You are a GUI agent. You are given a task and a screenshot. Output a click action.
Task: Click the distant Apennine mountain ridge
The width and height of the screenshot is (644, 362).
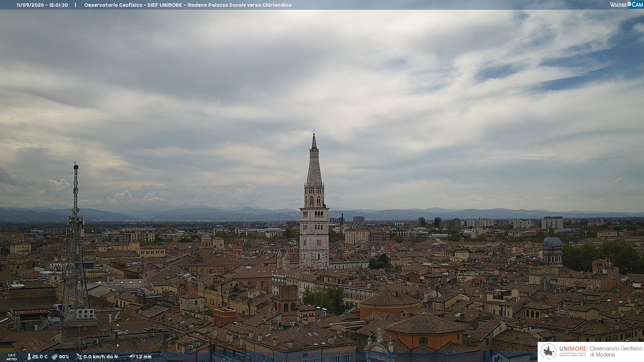322,214
